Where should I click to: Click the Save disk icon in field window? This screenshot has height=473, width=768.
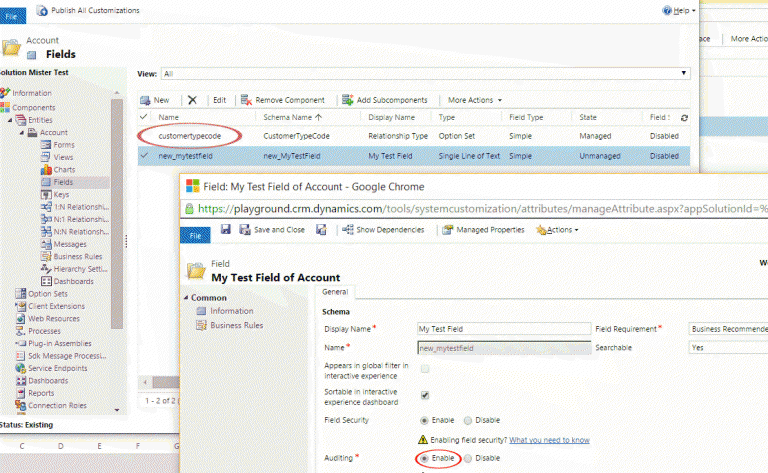coord(225,229)
